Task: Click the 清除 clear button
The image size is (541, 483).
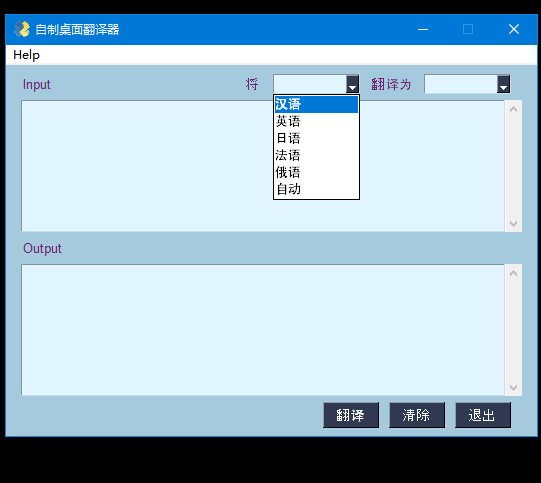Action: click(417, 415)
